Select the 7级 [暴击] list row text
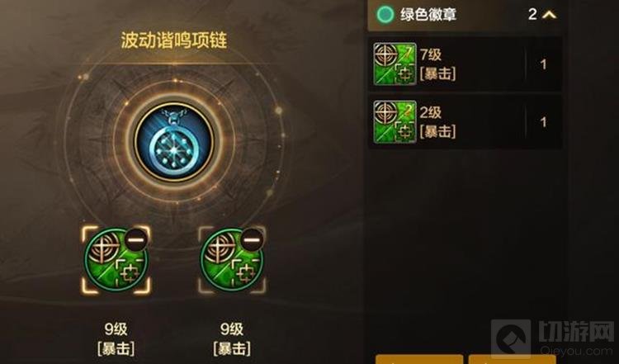619x364 pixels. pyautogui.click(x=437, y=64)
